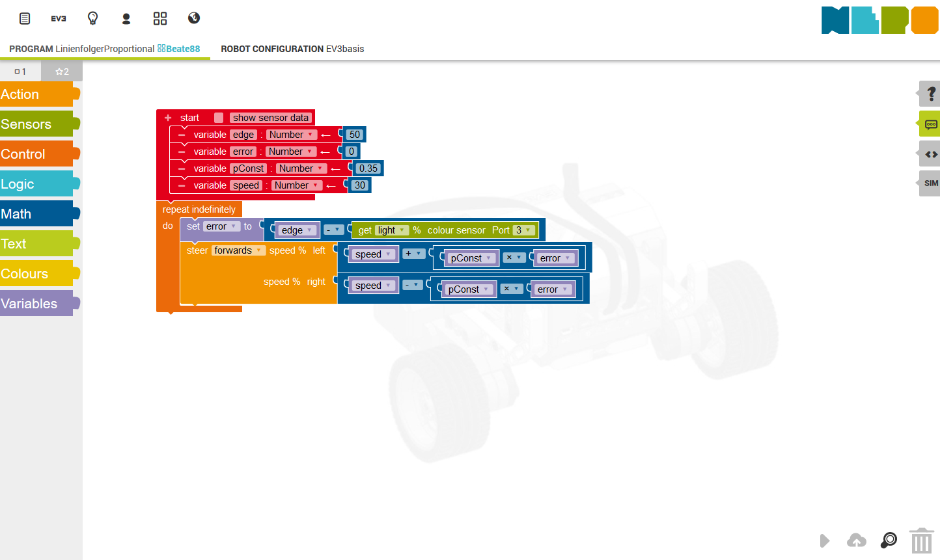Open the SIM simulation panel
This screenshot has height=560, width=940.
pyautogui.click(x=930, y=183)
